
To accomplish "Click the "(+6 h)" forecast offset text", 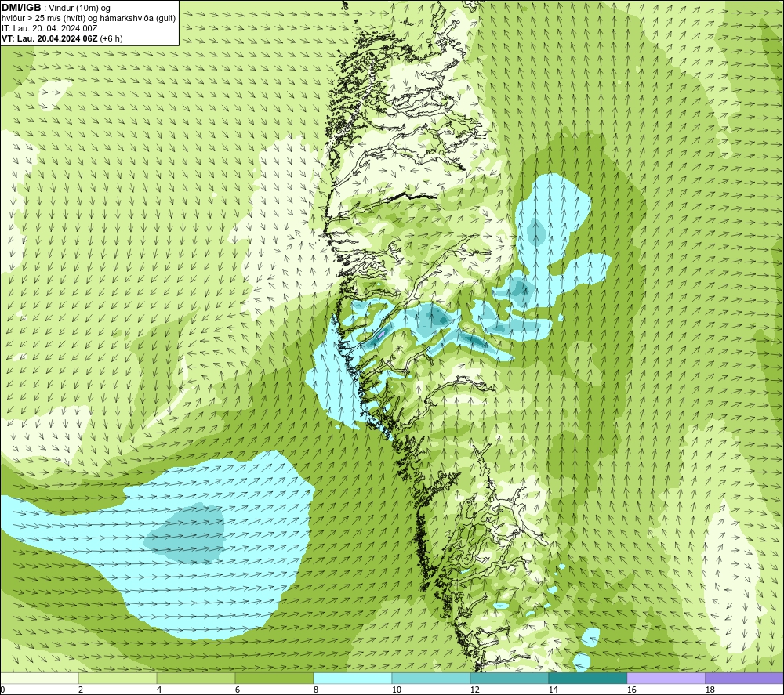I will [111, 38].
